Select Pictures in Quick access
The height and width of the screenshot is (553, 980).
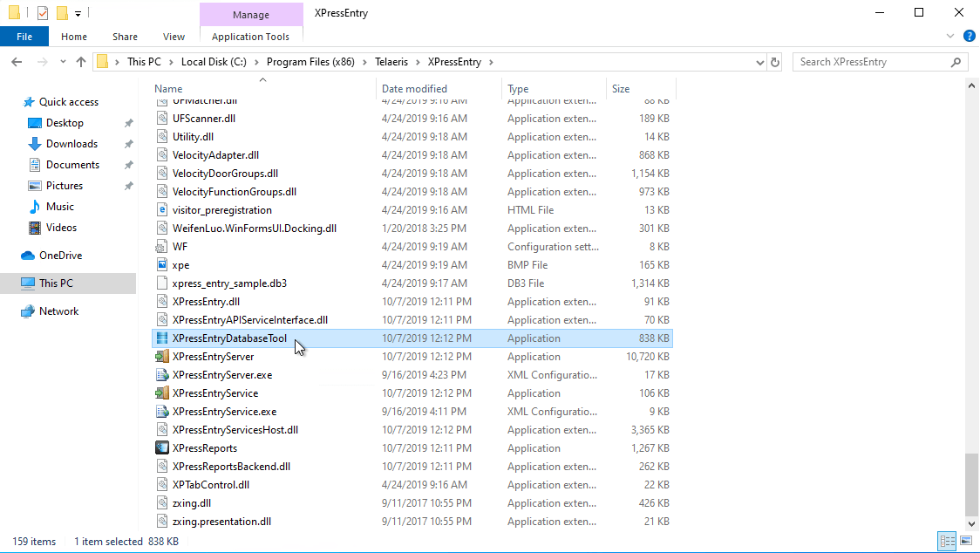(65, 186)
